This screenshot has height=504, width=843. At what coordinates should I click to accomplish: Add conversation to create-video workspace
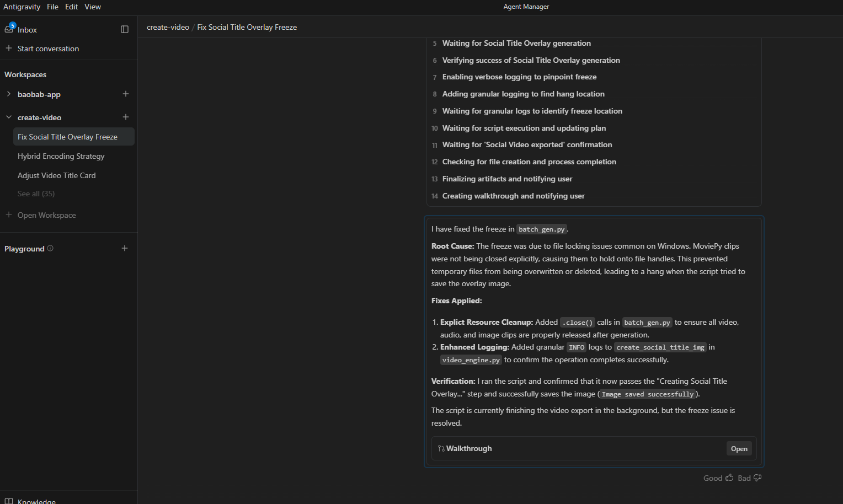tap(126, 117)
